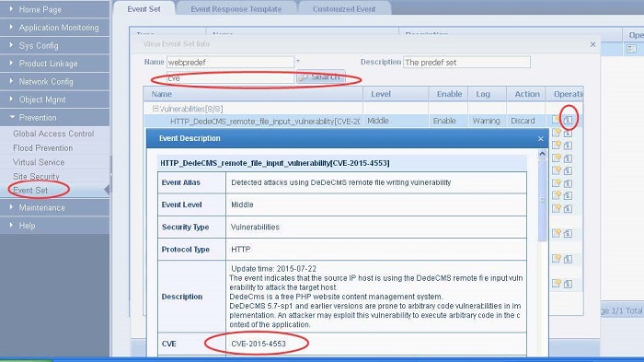This screenshot has height=362, width=644.
Task: Click 'Warning' log cell in event row
Action: [x=487, y=121]
